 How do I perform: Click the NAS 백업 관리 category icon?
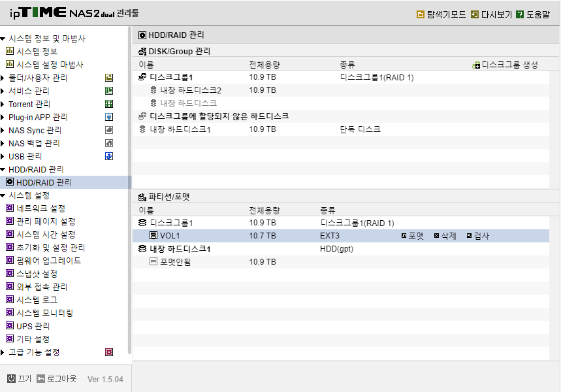pyautogui.click(x=109, y=143)
